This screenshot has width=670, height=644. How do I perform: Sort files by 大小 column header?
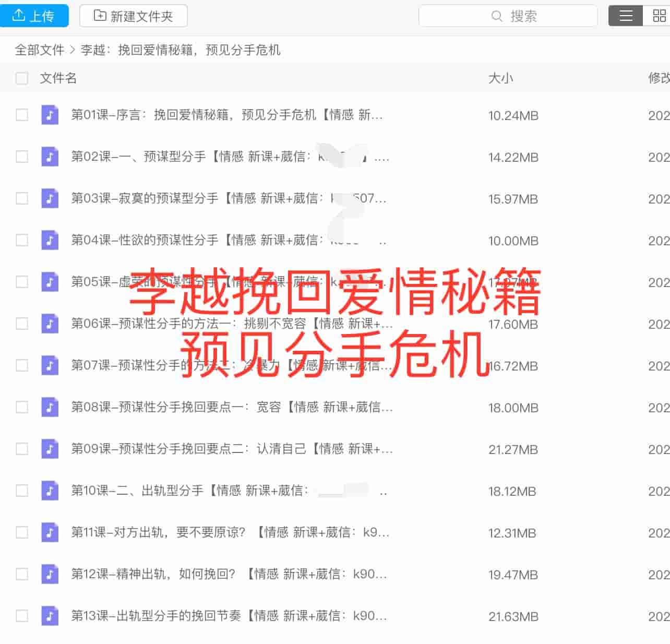click(500, 78)
